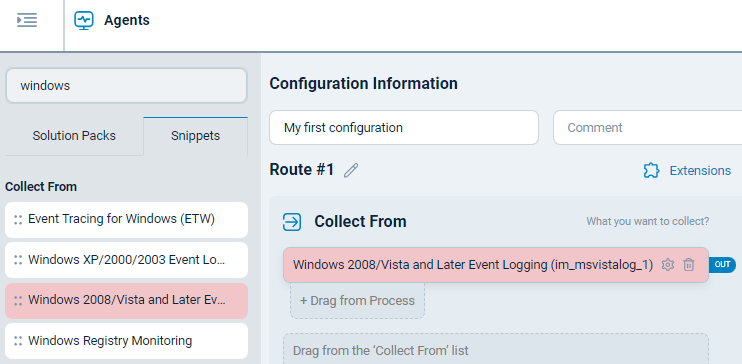
Task: Click the OUT badge on the module
Action: pyautogui.click(x=722, y=264)
